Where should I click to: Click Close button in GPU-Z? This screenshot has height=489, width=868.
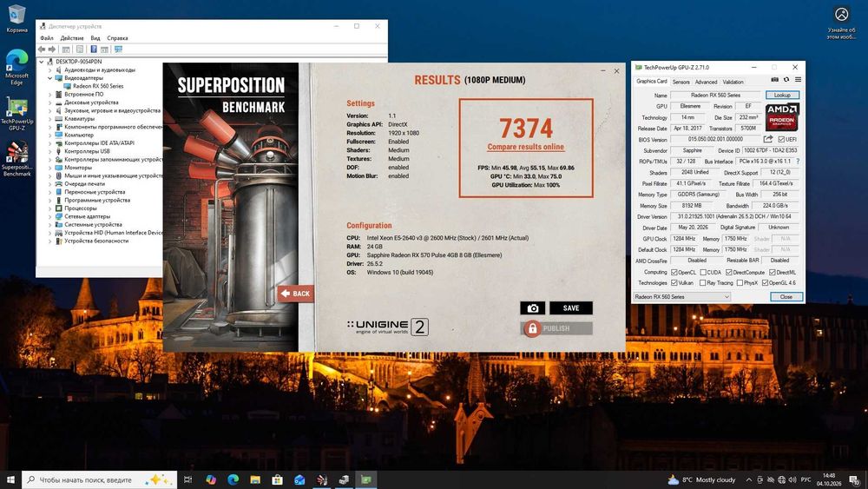click(x=786, y=297)
